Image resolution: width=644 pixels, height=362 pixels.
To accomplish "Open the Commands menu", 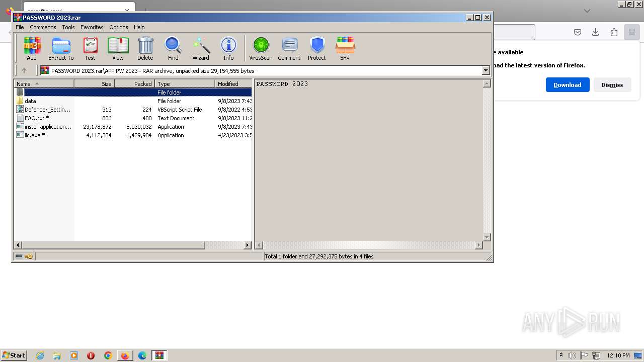I will (43, 27).
